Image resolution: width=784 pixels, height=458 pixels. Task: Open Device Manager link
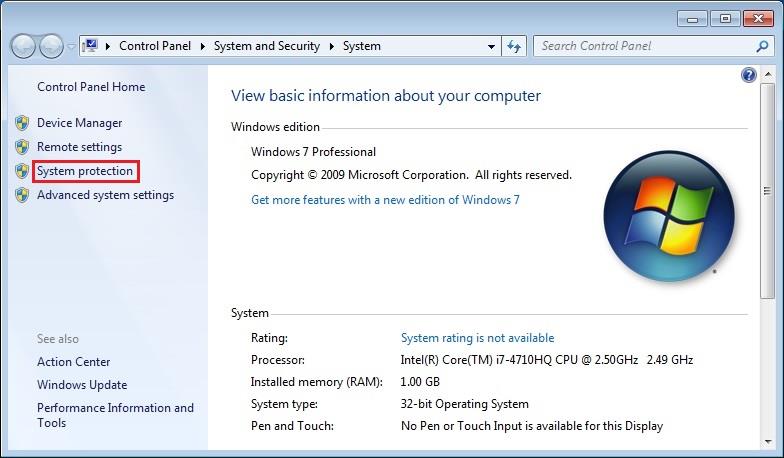80,123
